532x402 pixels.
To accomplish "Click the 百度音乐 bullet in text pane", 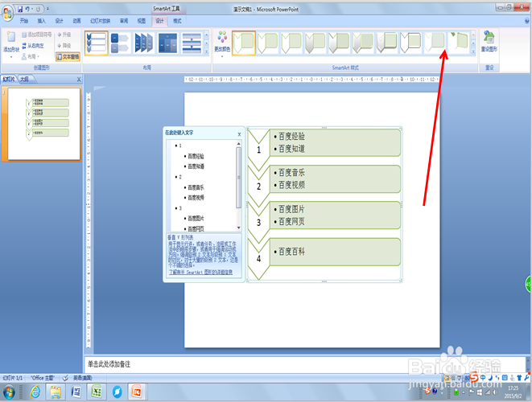I will tap(196, 187).
